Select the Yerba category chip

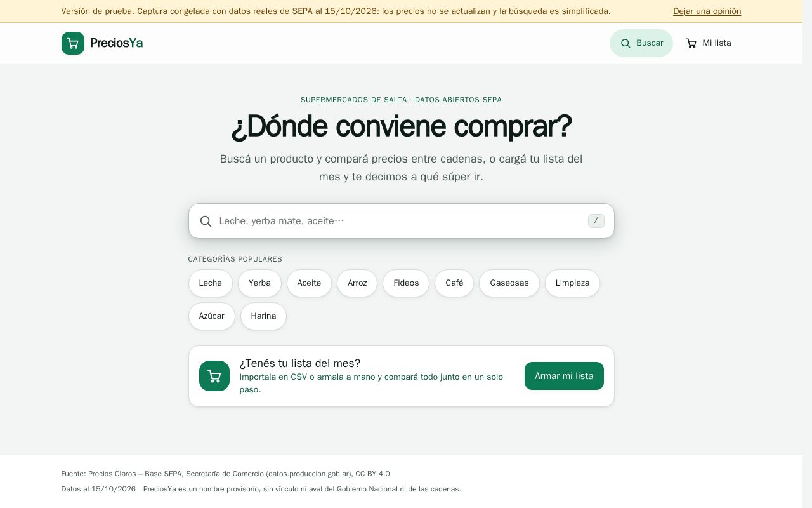point(259,283)
